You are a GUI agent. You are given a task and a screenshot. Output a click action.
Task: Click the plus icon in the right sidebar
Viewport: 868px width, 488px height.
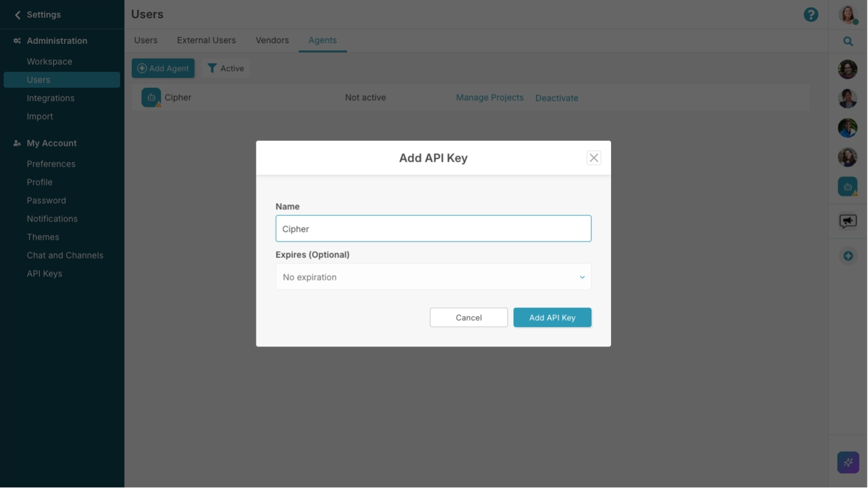pyautogui.click(x=848, y=256)
